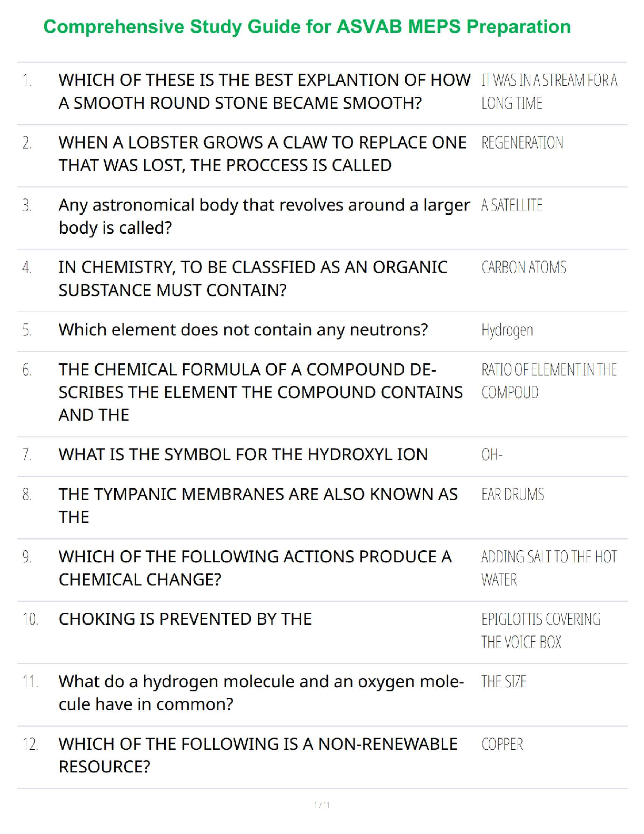Click the page number at the bottom

(321, 805)
